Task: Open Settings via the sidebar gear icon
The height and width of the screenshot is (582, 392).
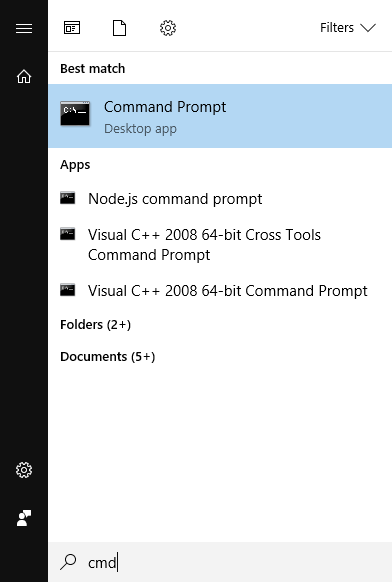Action: 24,470
